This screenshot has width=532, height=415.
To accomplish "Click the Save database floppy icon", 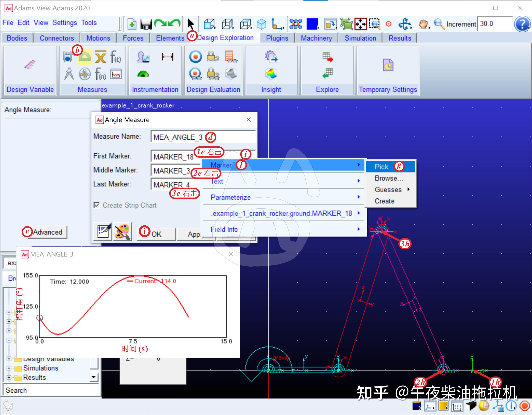I will pos(146,24).
